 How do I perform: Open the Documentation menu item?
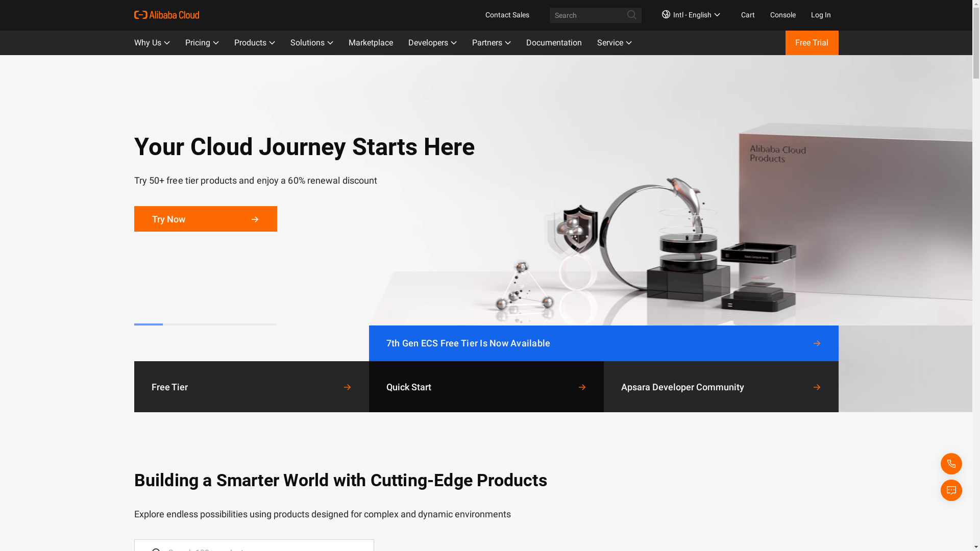[x=553, y=43]
